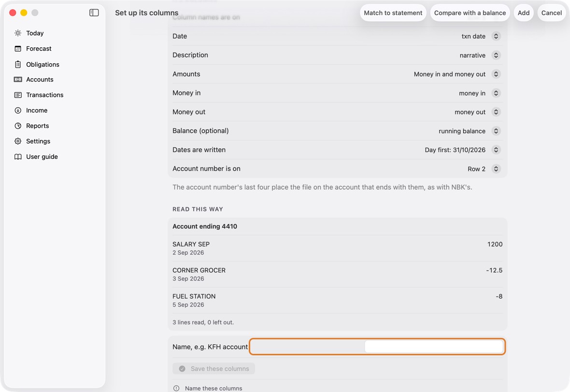Click the Obligations clipboard icon
570x392 pixels.
click(x=18, y=64)
